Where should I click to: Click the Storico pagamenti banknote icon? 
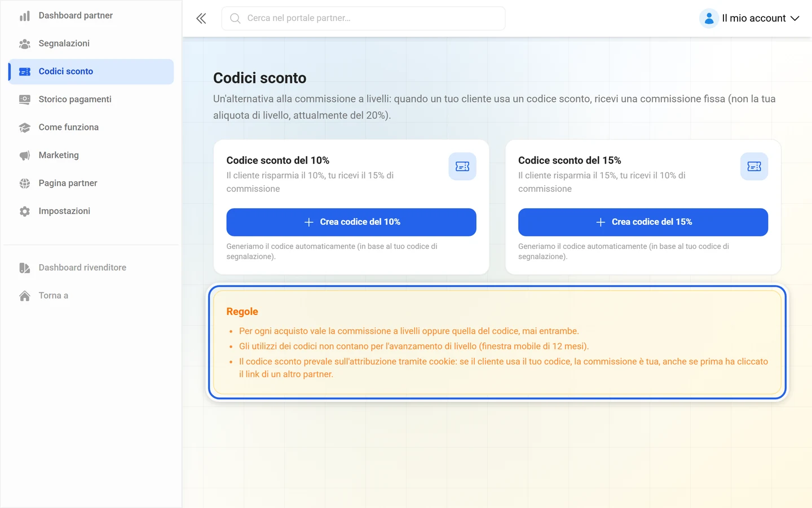pos(25,99)
